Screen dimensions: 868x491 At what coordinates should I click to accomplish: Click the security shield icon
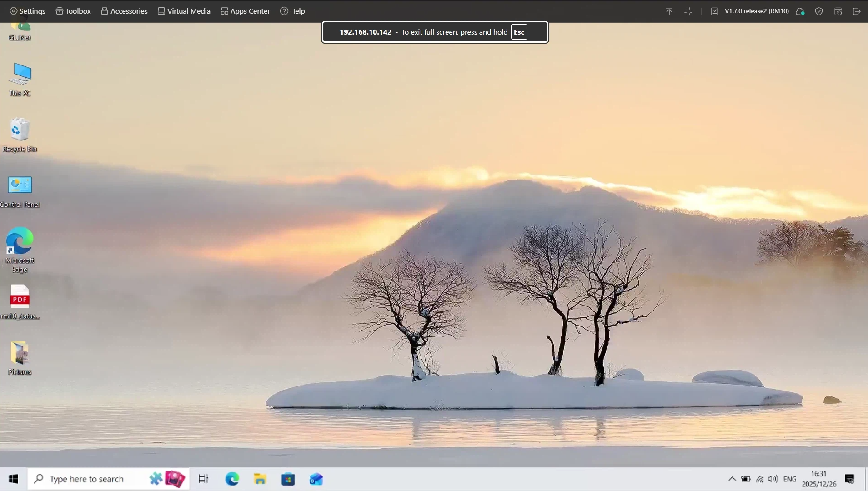[x=819, y=11]
